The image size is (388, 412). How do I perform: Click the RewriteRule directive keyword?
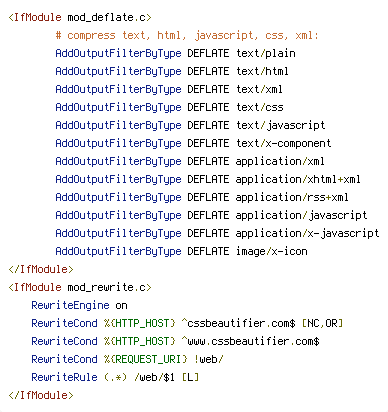coord(64,377)
